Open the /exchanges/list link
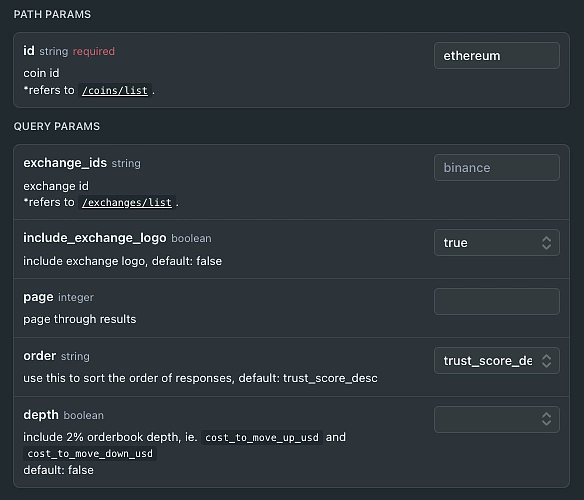This screenshot has height=500, width=584. click(127, 203)
